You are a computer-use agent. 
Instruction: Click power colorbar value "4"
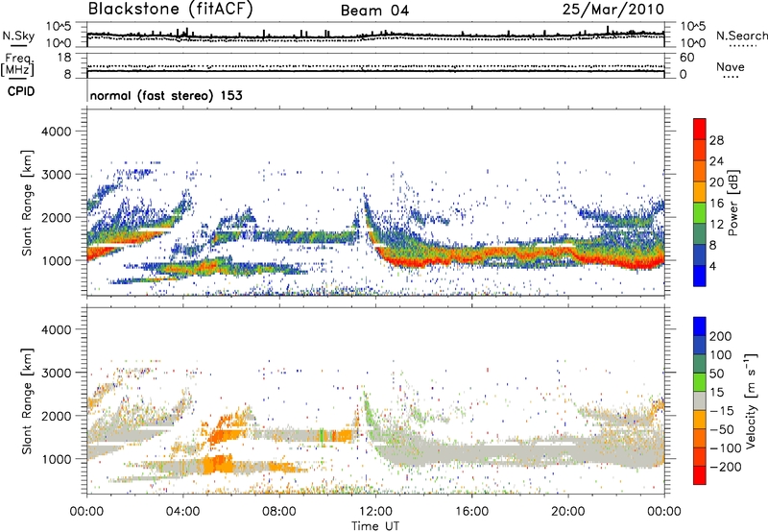712,266
